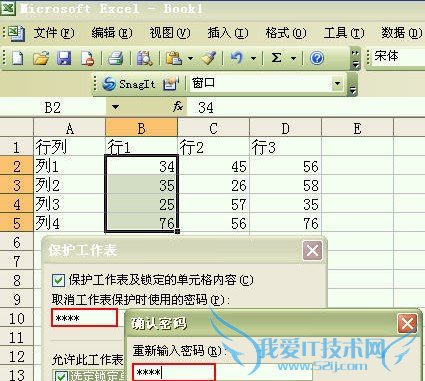Click cell B3 containing 35

(141, 185)
